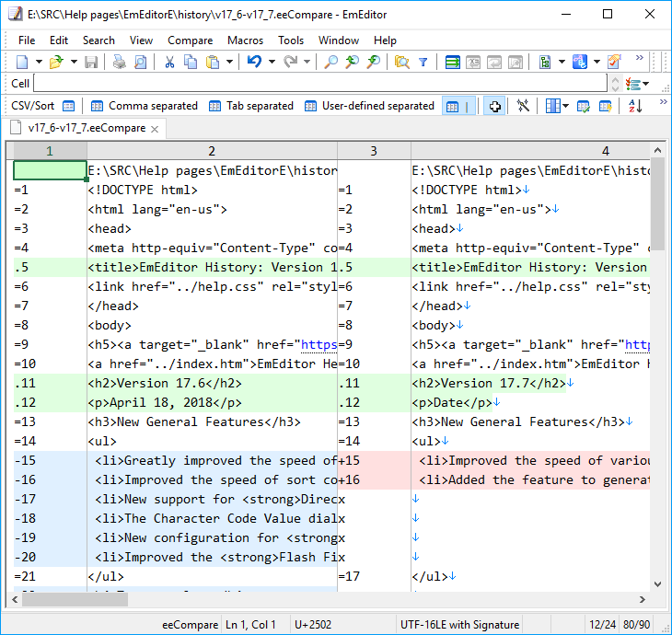The image size is (672, 635).
Task: Select the v17_6-v17_7.eeCompare tab
Action: [x=87, y=128]
